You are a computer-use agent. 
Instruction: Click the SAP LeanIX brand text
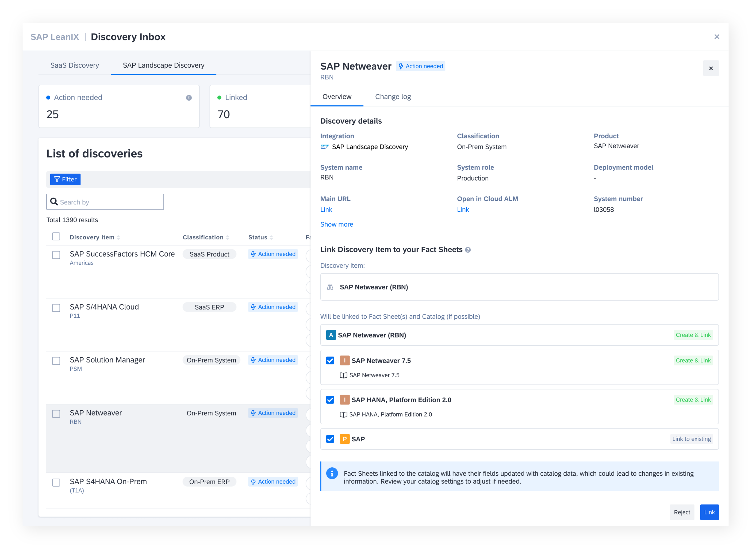[x=55, y=37]
